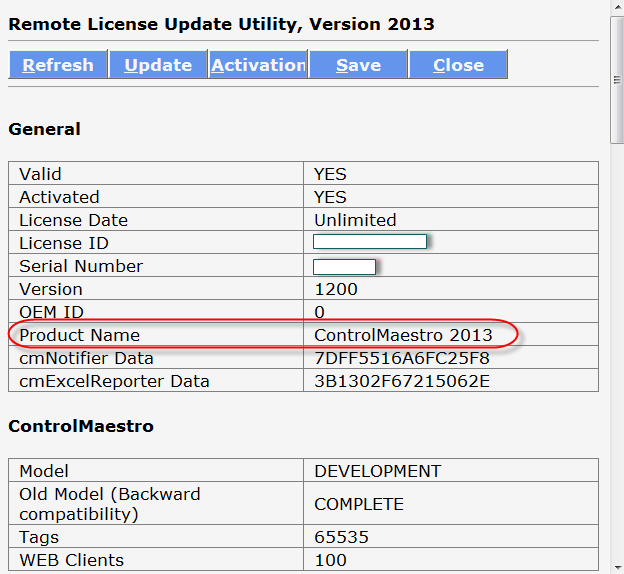624x574 pixels.
Task: Click the 'License Date' row label
Action: click(73, 220)
